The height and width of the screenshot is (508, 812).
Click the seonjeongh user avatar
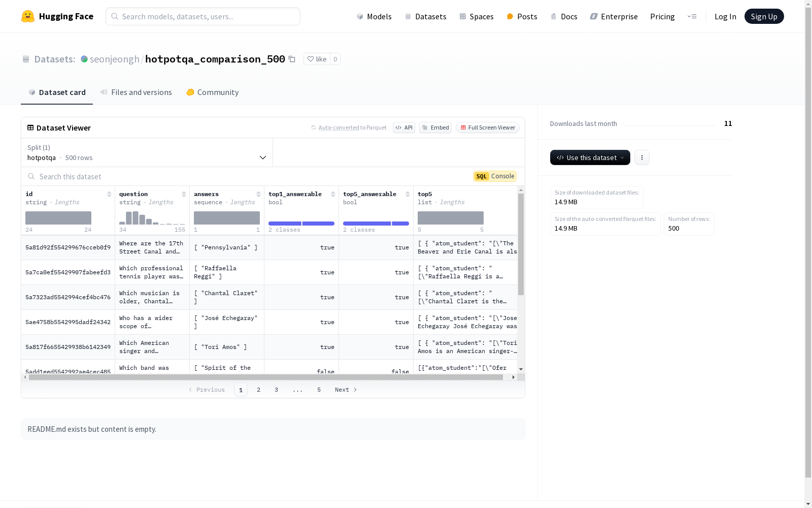(84, 59)
